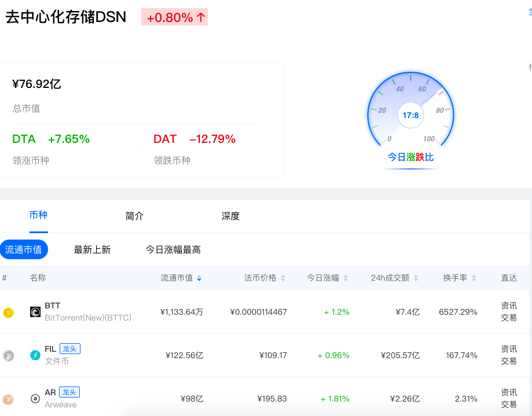Open the 简介 tab
Image resolution: width=532 pixels, height=416 pixels.
134,216
